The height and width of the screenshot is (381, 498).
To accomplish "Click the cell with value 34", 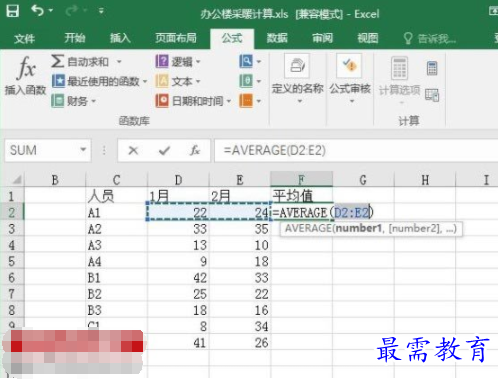I will (x=240, y=326).
